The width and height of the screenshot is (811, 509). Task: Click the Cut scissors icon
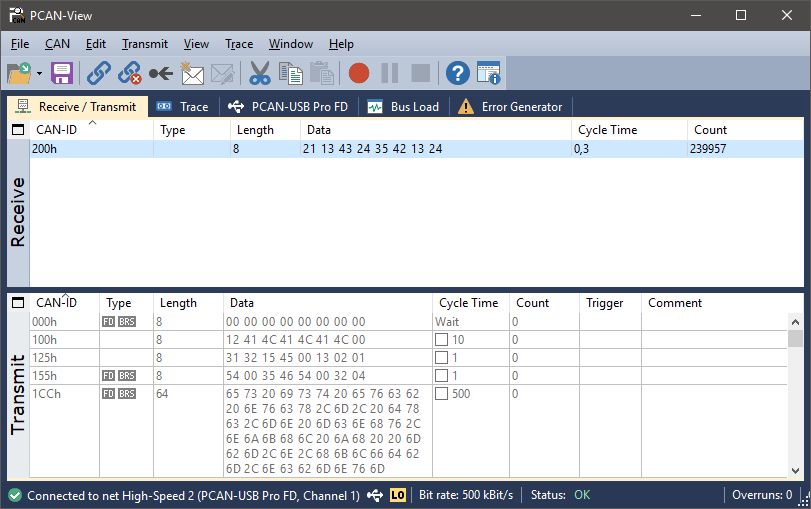[260, 73]
